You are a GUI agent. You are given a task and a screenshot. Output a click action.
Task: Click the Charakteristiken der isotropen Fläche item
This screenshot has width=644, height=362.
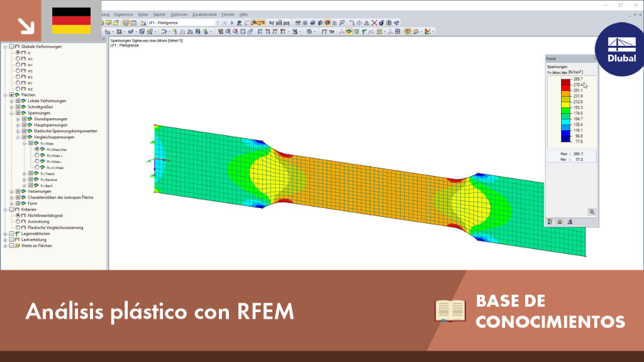point(60,197)
